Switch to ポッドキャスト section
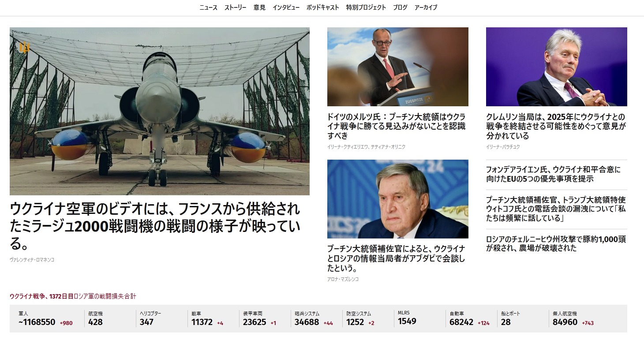 tap(323, 7)
